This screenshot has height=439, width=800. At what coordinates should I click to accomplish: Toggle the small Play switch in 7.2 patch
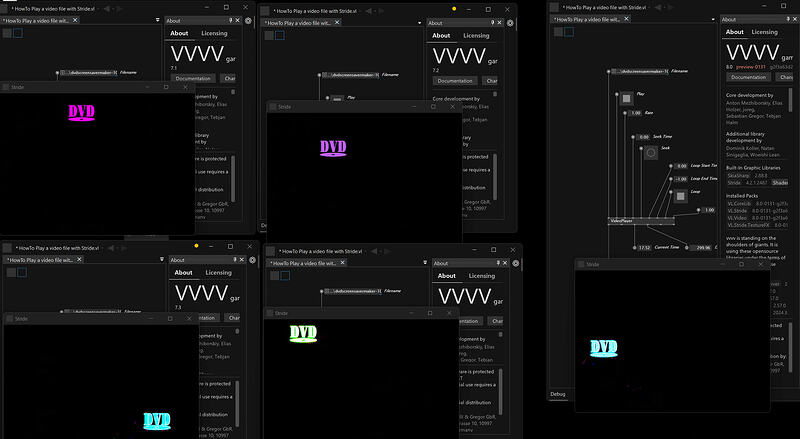point(337,99)
